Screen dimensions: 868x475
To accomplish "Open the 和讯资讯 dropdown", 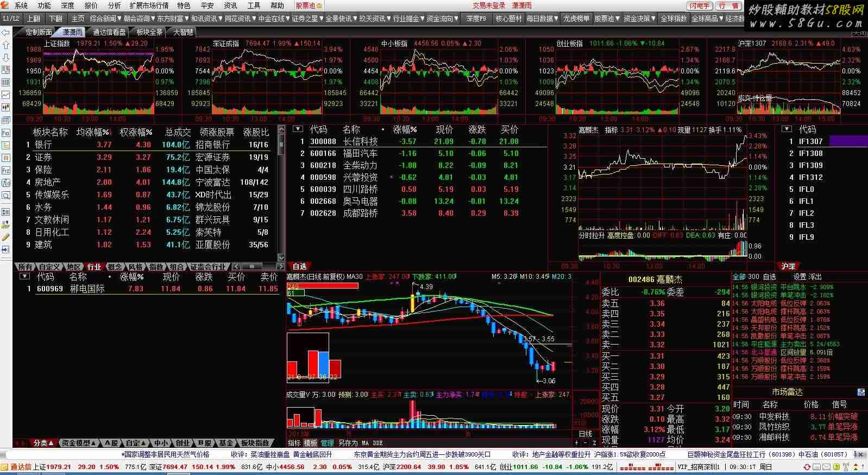I will [206, 18].
